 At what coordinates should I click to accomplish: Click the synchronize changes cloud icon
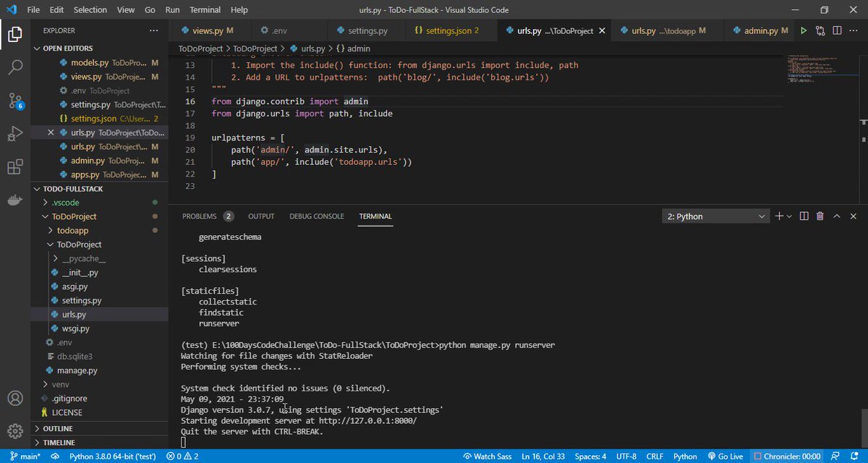55,456
